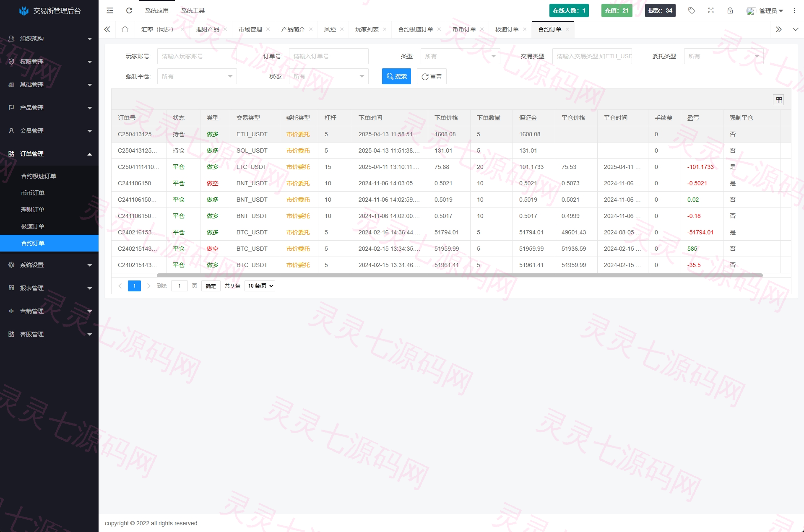Switch to the 市场管理 tab
The height and width of the screenshot is (532, 804).
250,29
